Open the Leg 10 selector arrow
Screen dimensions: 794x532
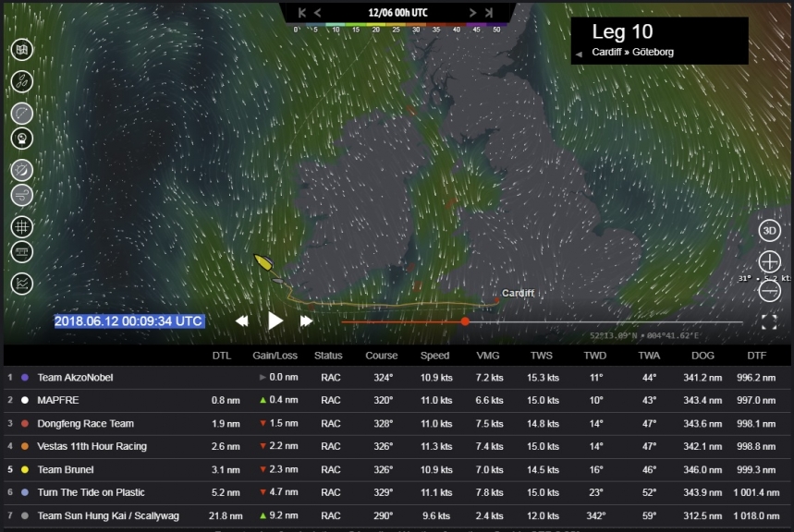(579, 54)
